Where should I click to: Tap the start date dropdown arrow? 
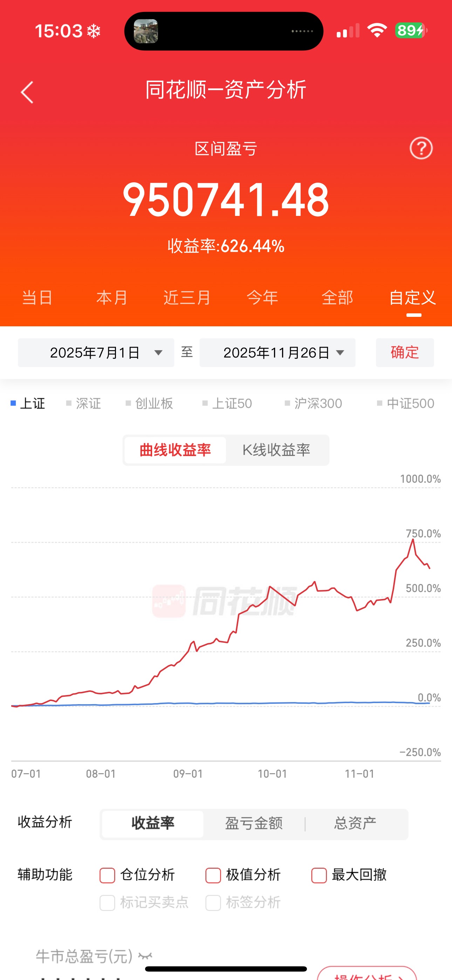pos(158,353)
